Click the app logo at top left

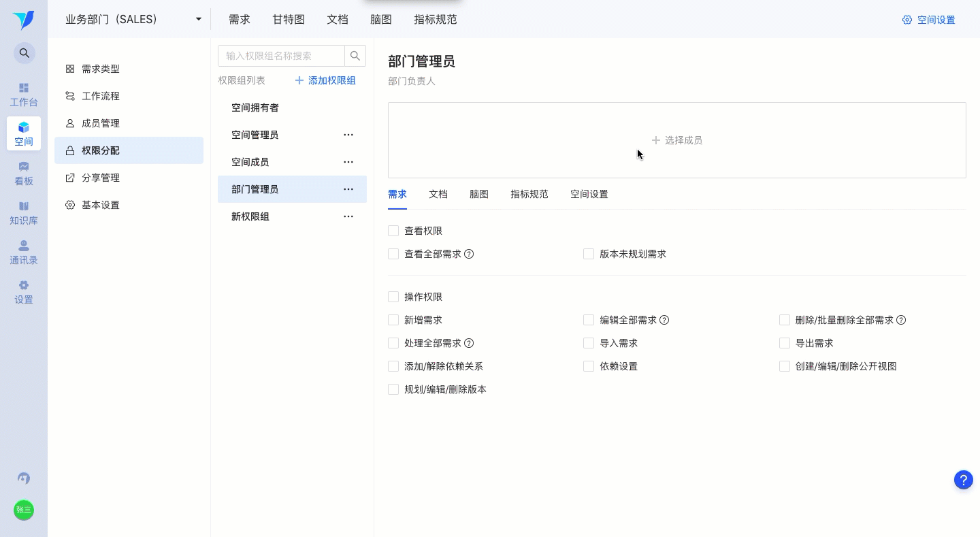[24, 20]
